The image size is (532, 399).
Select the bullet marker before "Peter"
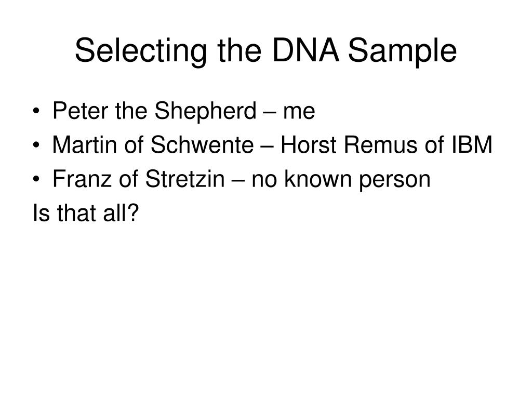pos(36,111)
